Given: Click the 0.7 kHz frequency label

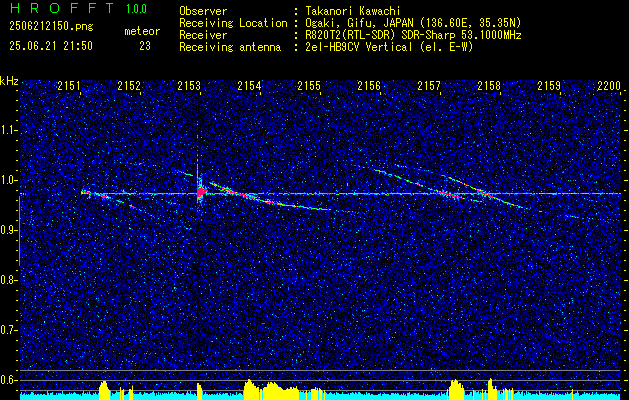Looking at the screenshot, I should 9,330.
